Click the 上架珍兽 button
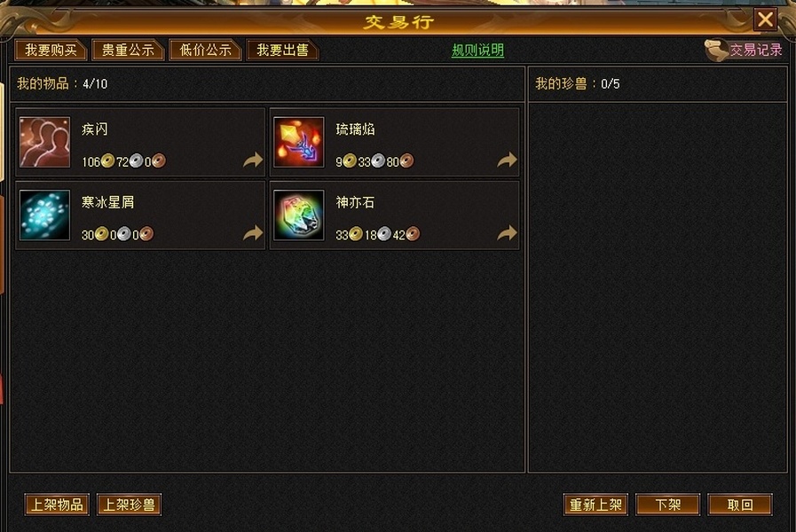This screenshot has height=532, width=796. pos(129,505)
